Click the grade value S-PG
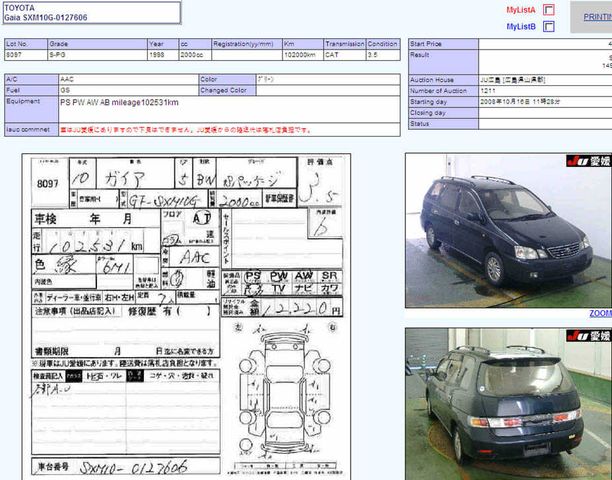Screen dimensions: 612x480 pos(97,55)
